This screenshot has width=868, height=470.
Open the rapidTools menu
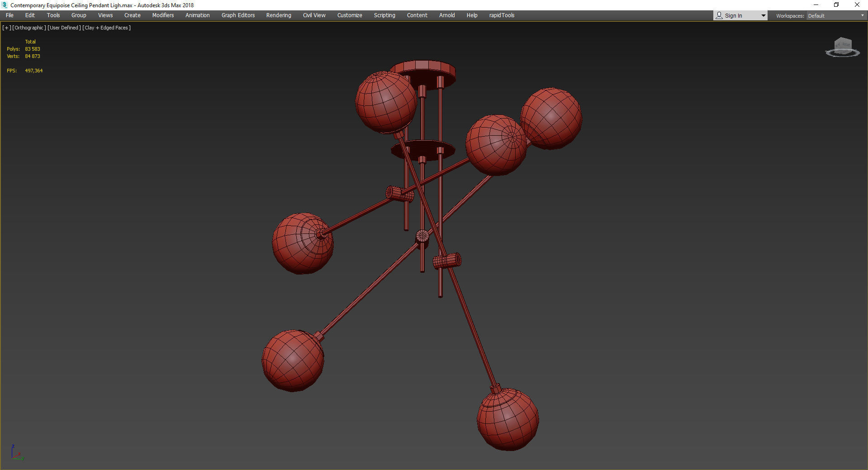click(502, 15)
